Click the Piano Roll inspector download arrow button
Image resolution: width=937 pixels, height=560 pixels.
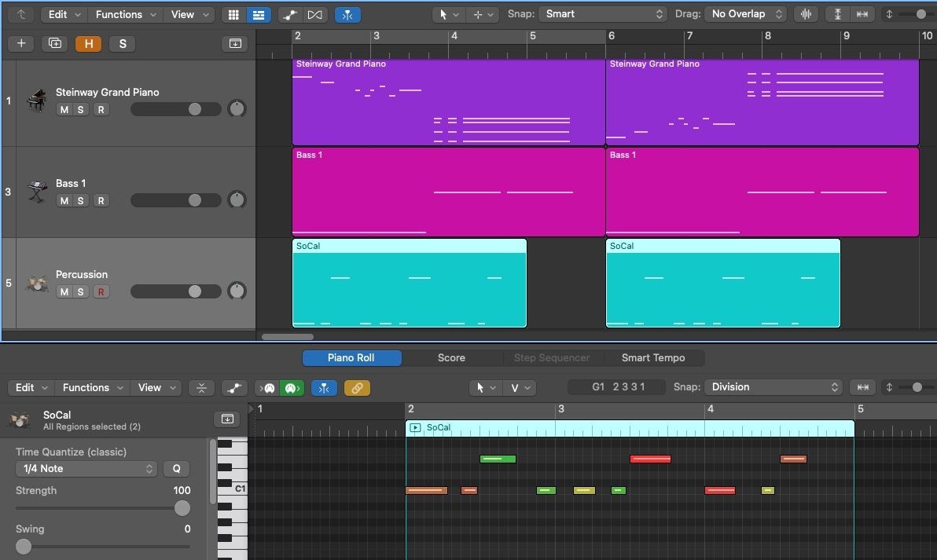(227, 419)
